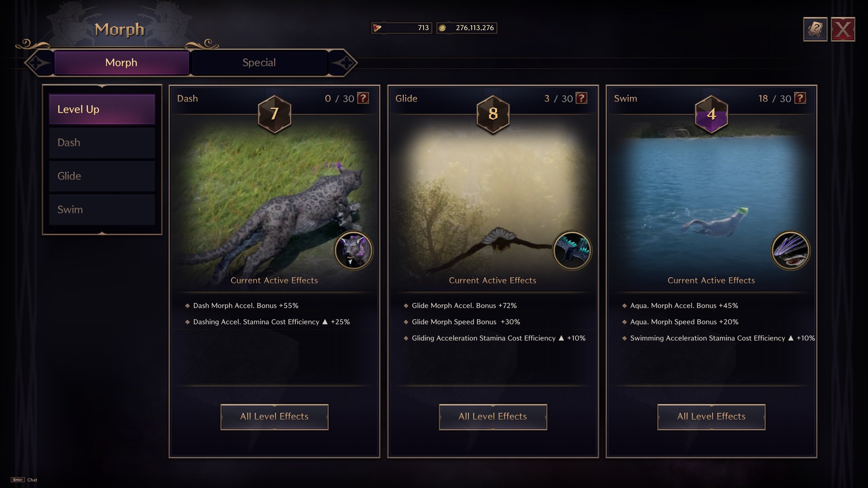Select the Morph tab

121,62
